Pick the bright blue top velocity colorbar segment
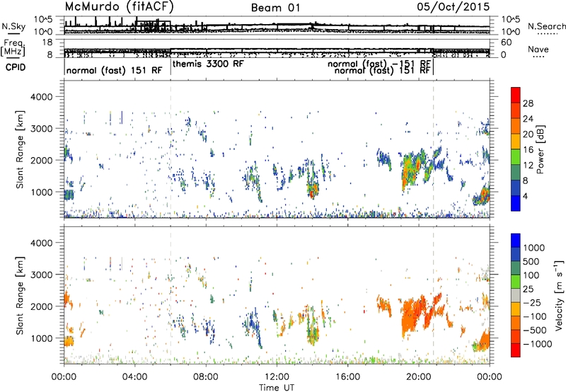 click(x=516, y=241)
